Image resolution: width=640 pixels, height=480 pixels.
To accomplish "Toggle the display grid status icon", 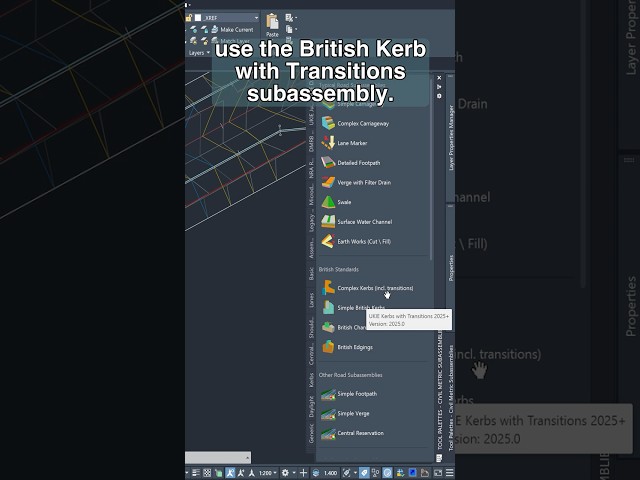I will point(207,473).
